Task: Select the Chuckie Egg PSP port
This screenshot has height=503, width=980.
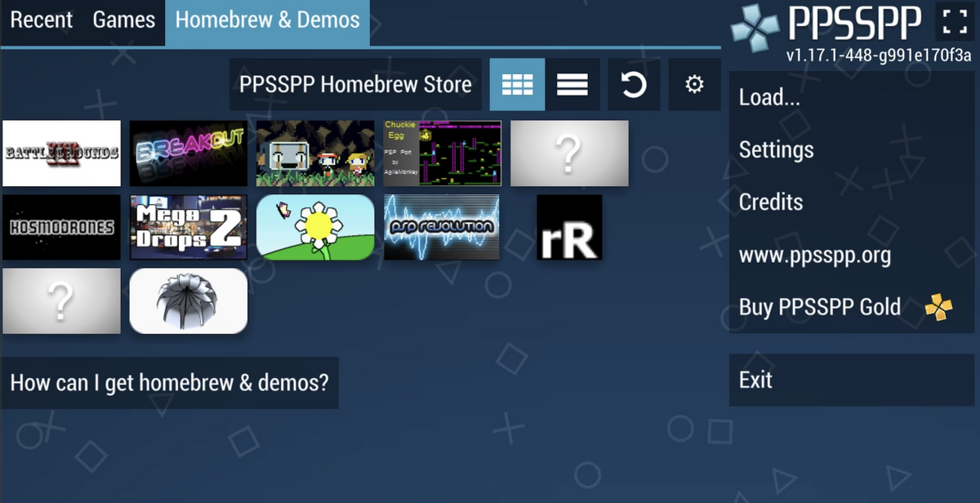Action: pos(442,153)
